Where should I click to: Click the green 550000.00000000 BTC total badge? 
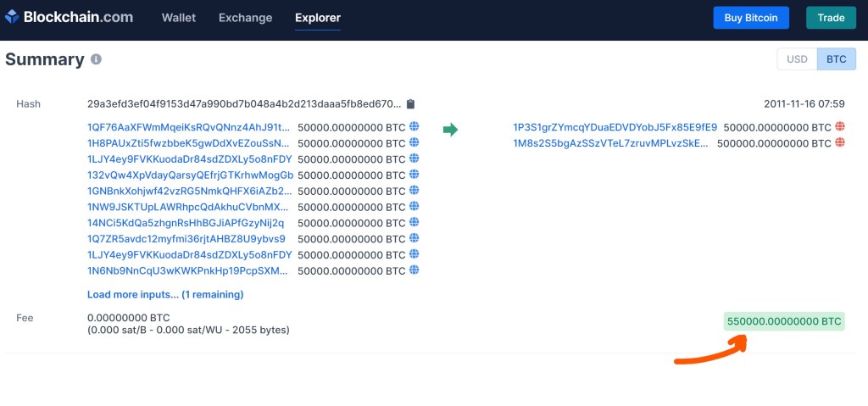coord(784,321)
